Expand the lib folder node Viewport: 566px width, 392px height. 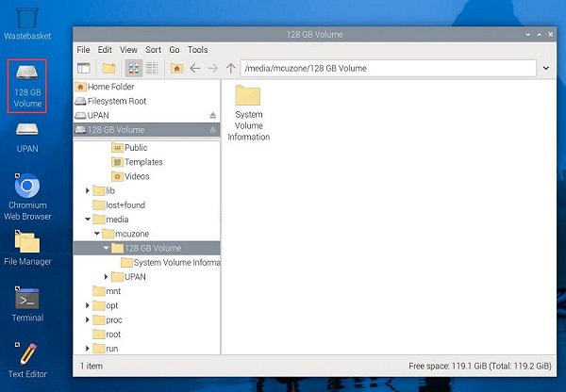pyautogui.click(x=88, y=190)
